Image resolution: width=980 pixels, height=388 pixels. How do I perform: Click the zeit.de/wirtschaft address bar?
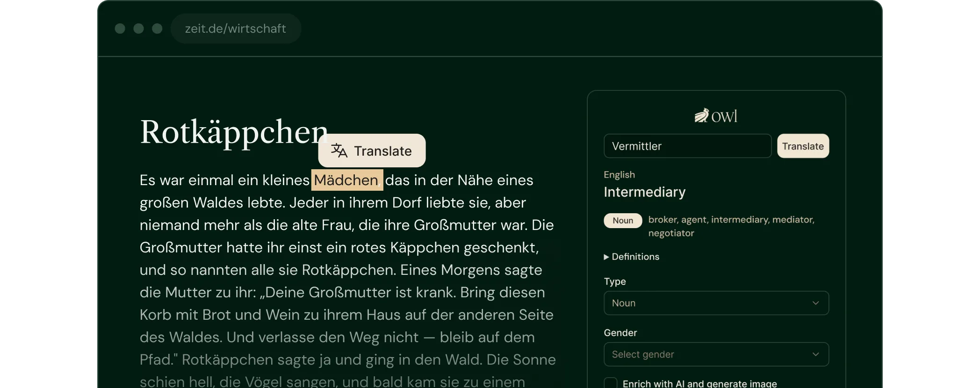coord(236,29)
